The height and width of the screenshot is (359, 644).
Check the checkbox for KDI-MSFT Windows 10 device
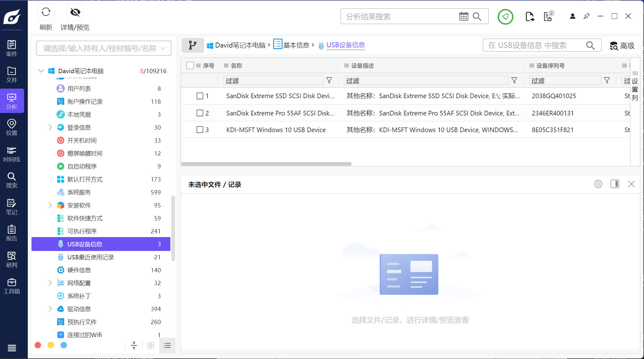[x=200, y=130]
